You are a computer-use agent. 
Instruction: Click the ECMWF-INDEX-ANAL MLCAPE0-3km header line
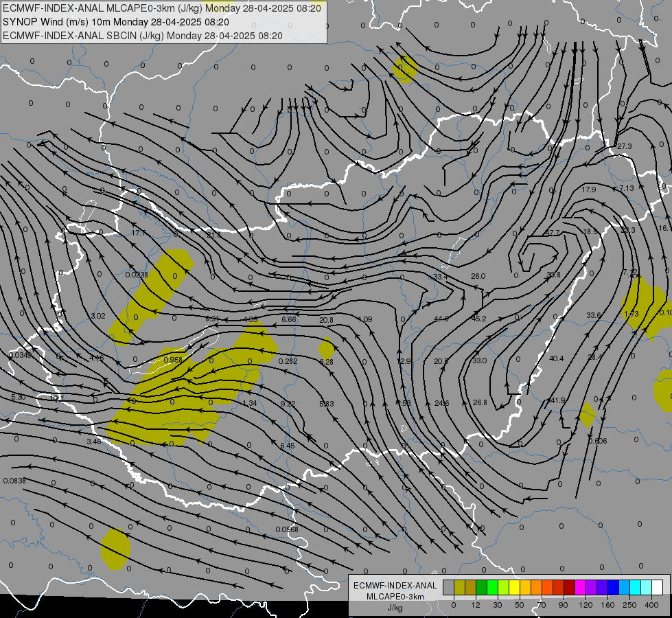click(x=161, y=8)
